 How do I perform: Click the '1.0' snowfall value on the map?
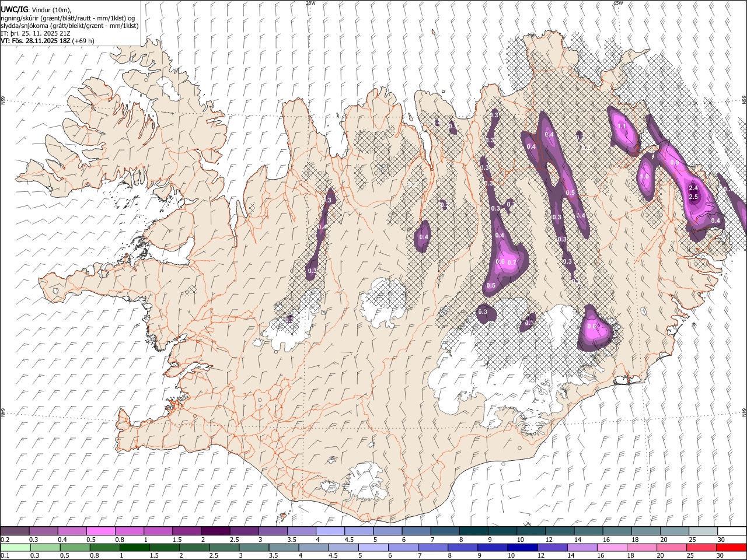pyautogui.click(x=644, y=177)
